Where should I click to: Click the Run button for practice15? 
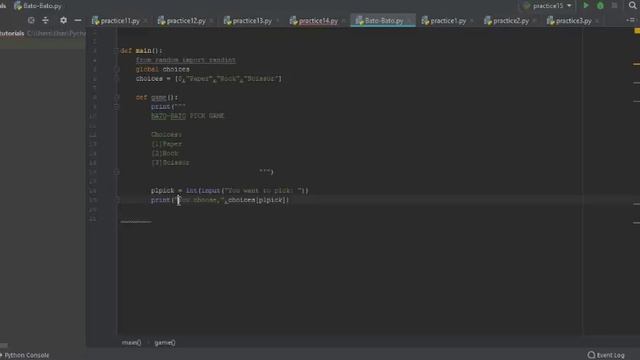click(586, 6)
